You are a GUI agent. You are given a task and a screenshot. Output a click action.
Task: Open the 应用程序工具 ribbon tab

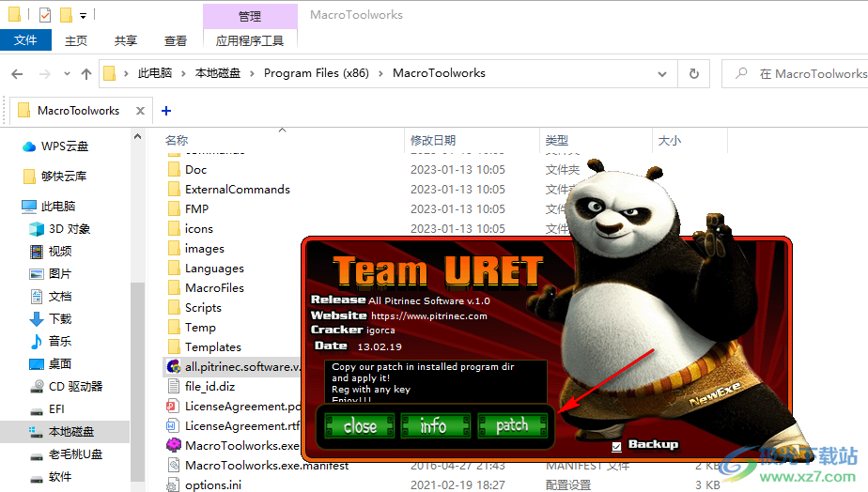250,40
